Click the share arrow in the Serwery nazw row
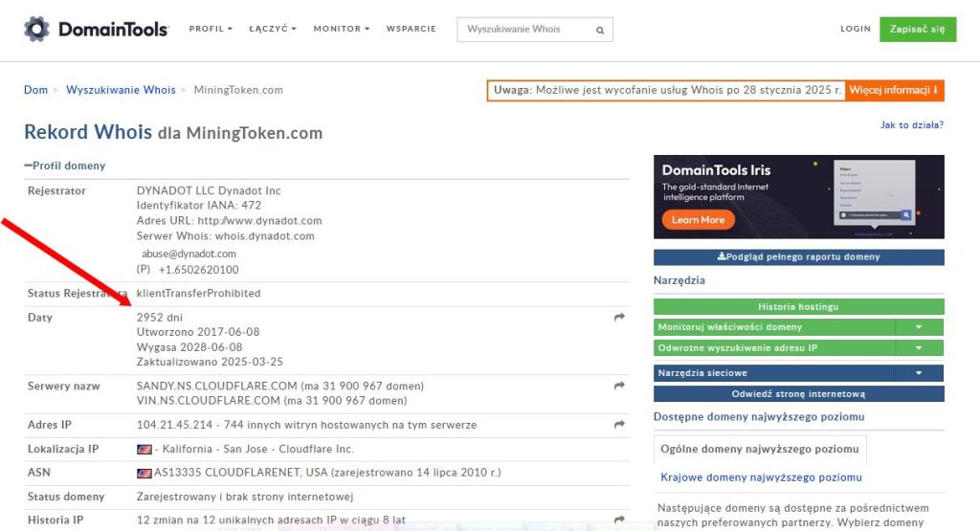Screen dimensions: 980x531 point(619,387)
